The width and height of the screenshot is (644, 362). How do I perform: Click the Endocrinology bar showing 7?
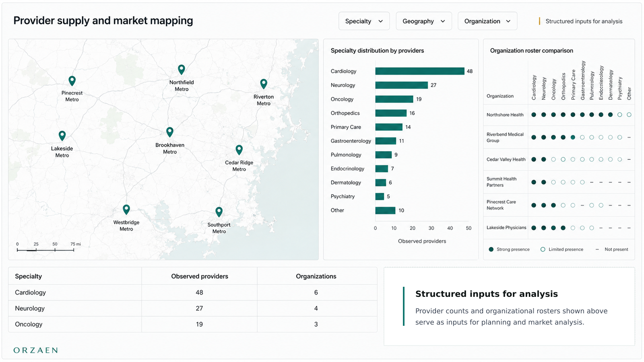(x=382, y=169)
